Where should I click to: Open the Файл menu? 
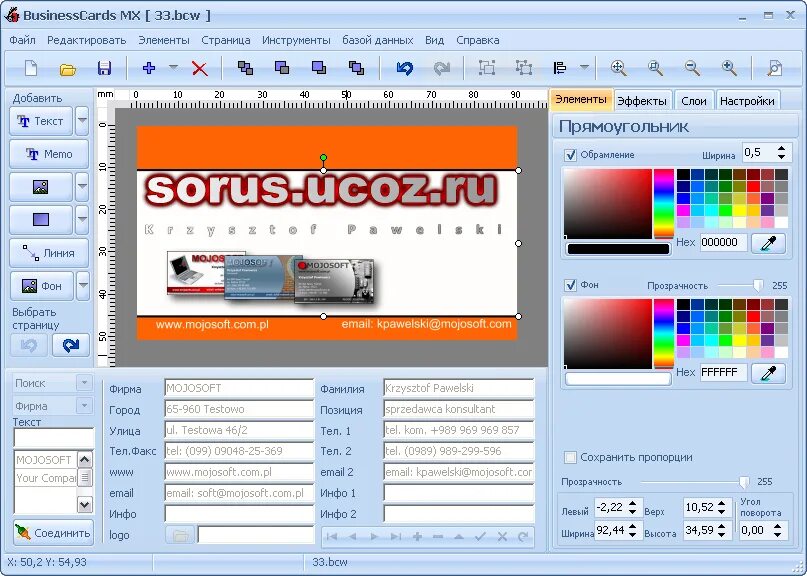point(23,40)
